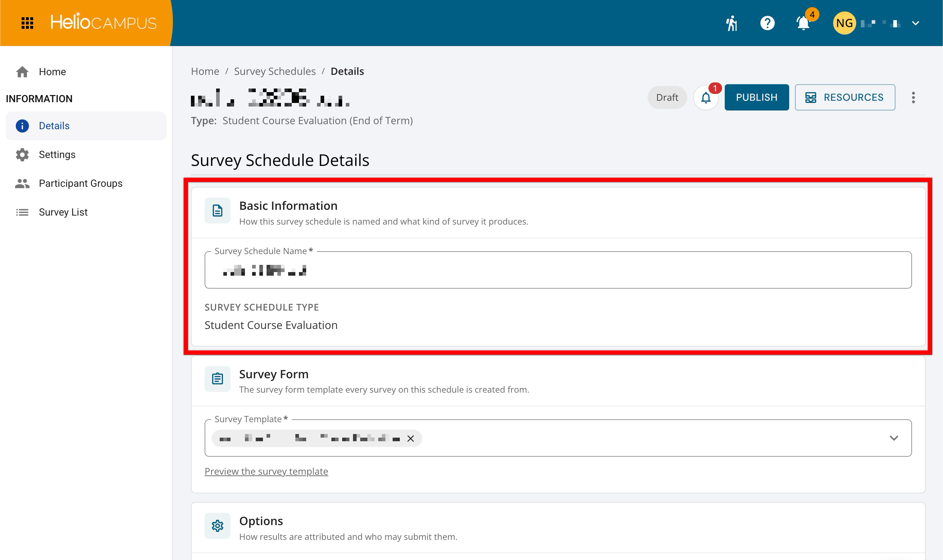The height and width of the screenshot is (560, 943).
Task: Open the apps grid launcher icon
Action: click(27, 23)
